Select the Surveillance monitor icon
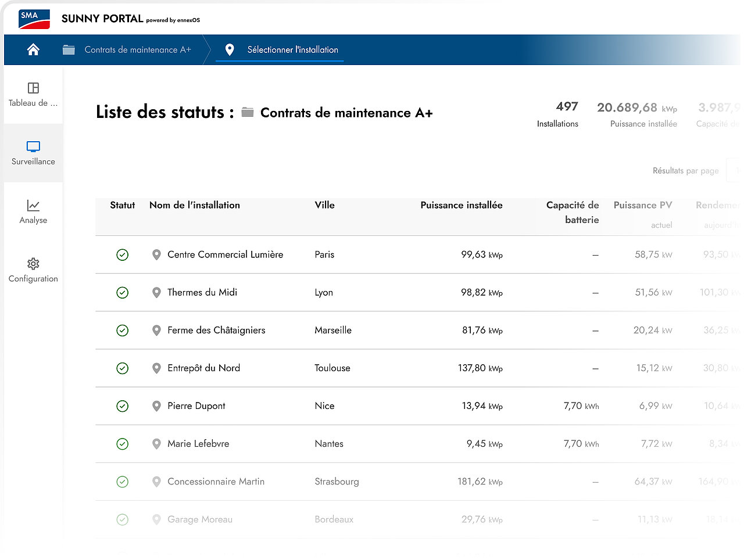The height and width of the screenshot is (560, 744). 33,146
